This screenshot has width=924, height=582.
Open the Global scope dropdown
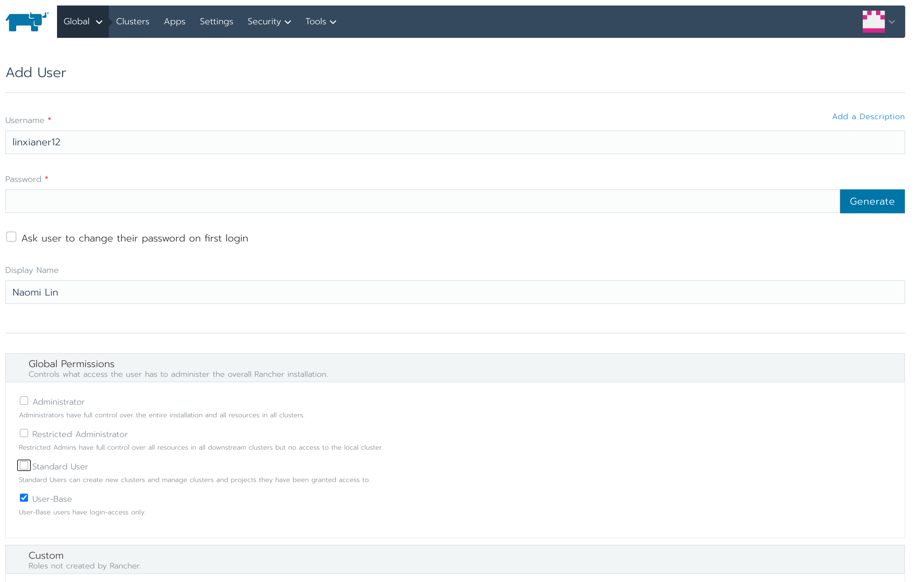pyautogui.click(x=83, y=21)
